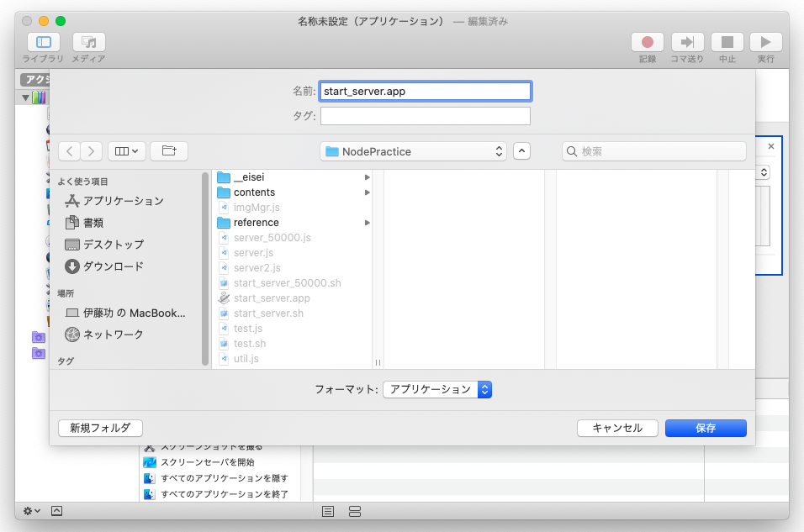
Task: Collapse the Library disclosure triangle
Action: pyautogui.click(x=25, y=97)
